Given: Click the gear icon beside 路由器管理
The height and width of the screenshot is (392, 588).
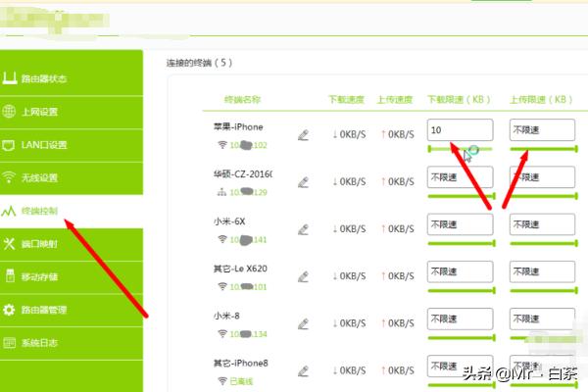Looking at the screenshot, I should pos(9,310).
